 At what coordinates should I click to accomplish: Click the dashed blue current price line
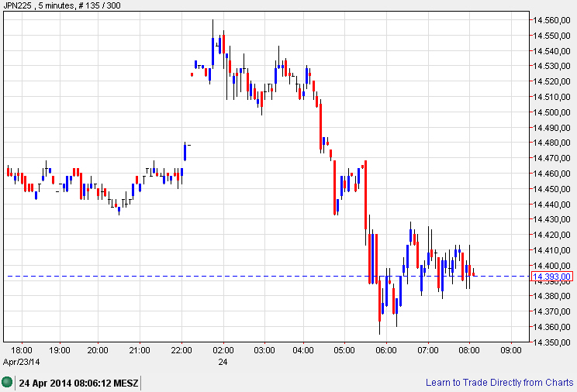point(268,276)
